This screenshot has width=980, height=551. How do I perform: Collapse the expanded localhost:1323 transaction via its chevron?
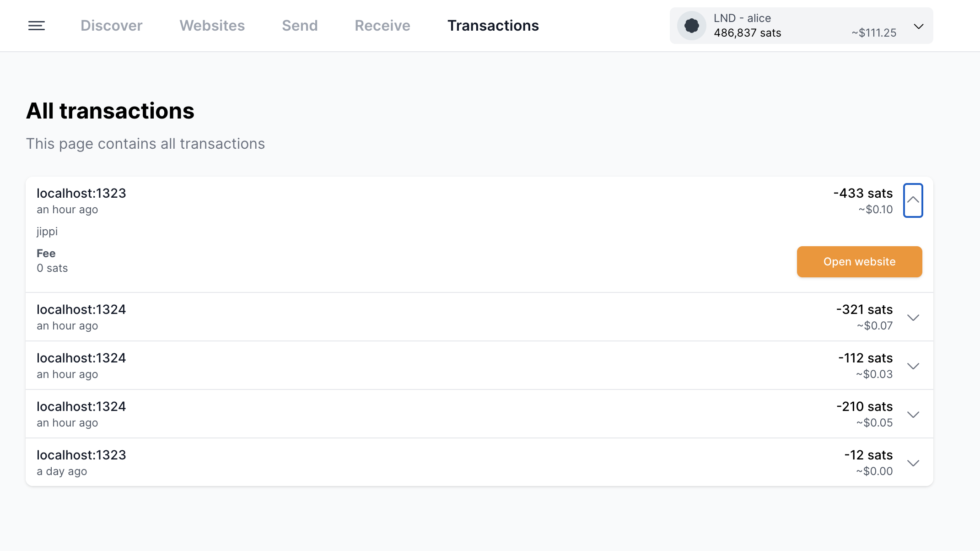click(x=913, y=200)
